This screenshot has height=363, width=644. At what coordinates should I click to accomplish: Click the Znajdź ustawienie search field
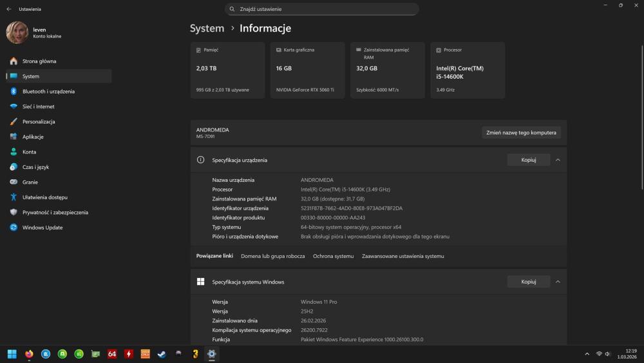(x=322, y=9)
